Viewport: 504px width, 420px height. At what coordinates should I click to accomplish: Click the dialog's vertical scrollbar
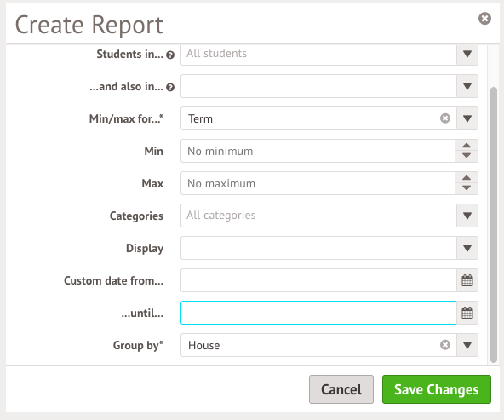[494, 225]
